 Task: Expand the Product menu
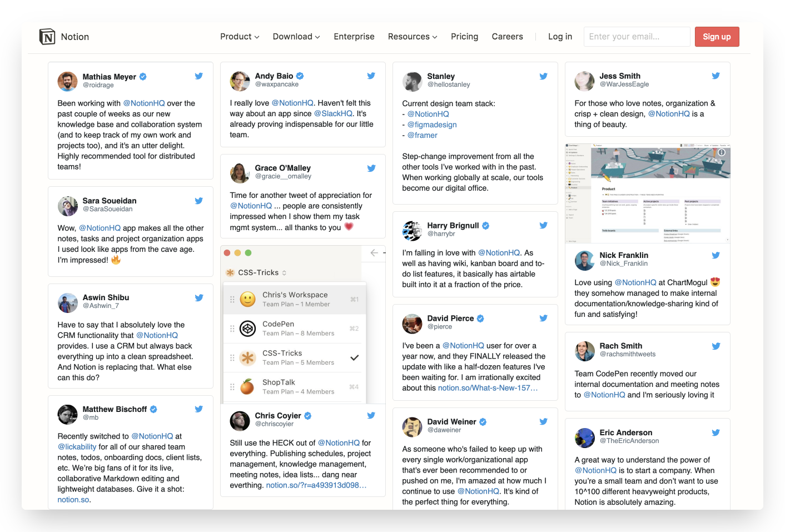240,37
